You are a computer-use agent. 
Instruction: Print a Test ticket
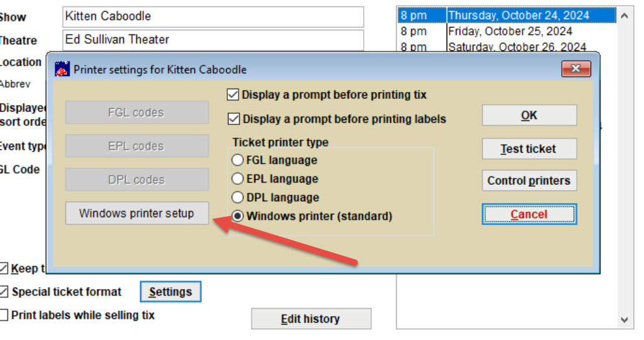529,149
